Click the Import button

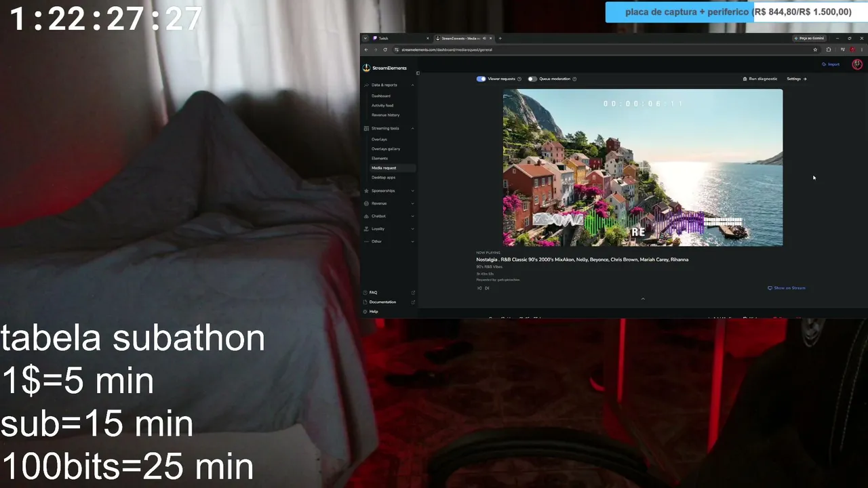(x=831, y=64)
